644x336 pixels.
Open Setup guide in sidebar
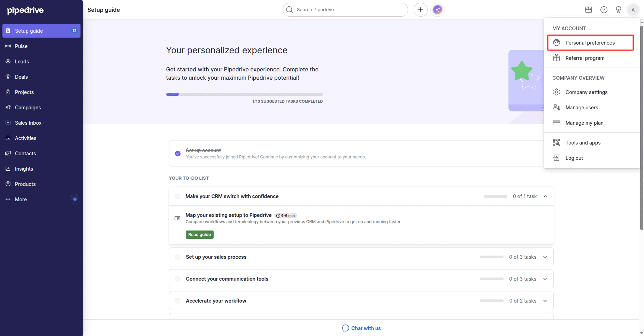click(41, 31)
